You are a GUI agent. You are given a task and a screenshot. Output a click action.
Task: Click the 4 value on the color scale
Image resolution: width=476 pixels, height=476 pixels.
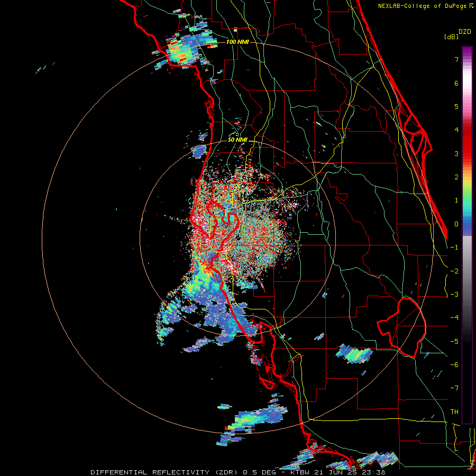pyautogui.click(x=456, y=130)
